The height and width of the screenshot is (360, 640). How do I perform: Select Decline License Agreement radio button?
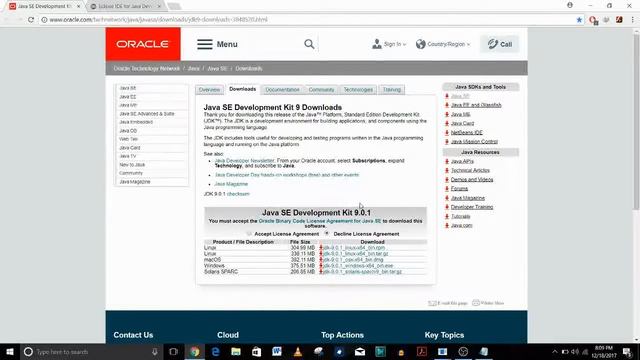[327, 233]
